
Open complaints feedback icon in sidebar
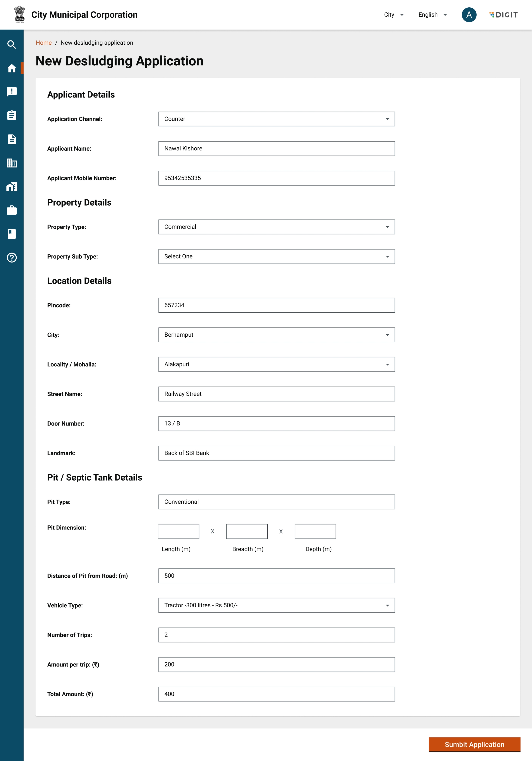tap(12, 92)
